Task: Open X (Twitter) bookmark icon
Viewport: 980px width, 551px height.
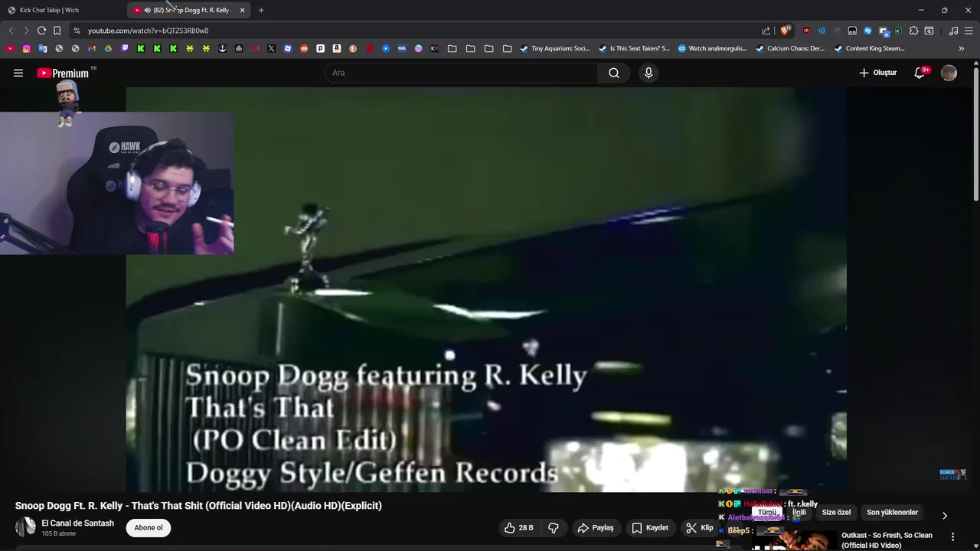Action: pyautogui.click(x=271, y=48)
